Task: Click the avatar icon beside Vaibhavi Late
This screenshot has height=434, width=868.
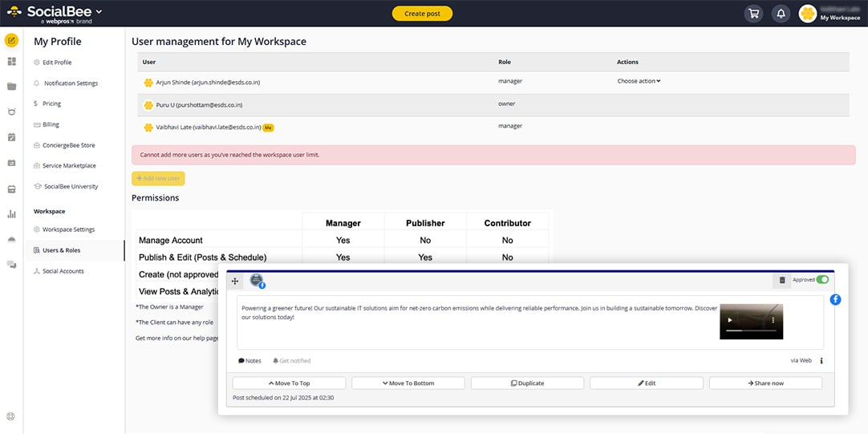Action: (x=148, y=128)
